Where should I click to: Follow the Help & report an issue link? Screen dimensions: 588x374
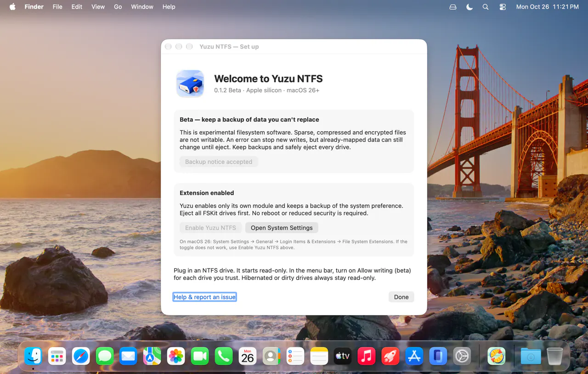204,297
